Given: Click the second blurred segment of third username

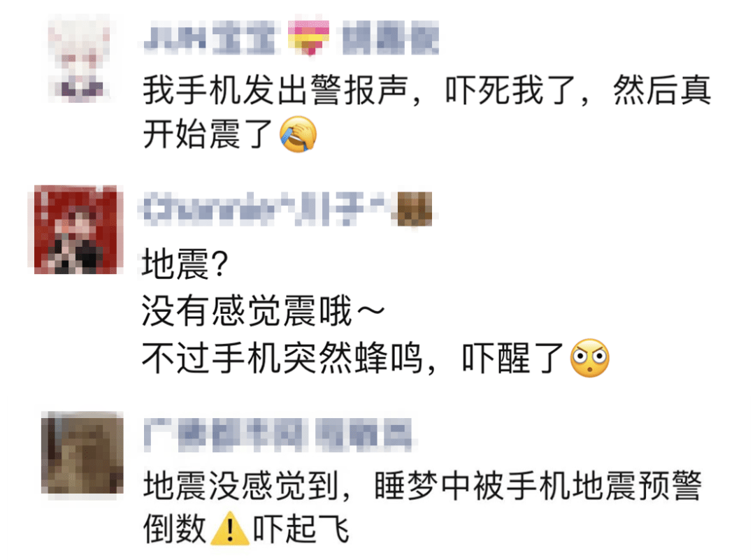Looking at the screenshot, I should coord(364,435).
